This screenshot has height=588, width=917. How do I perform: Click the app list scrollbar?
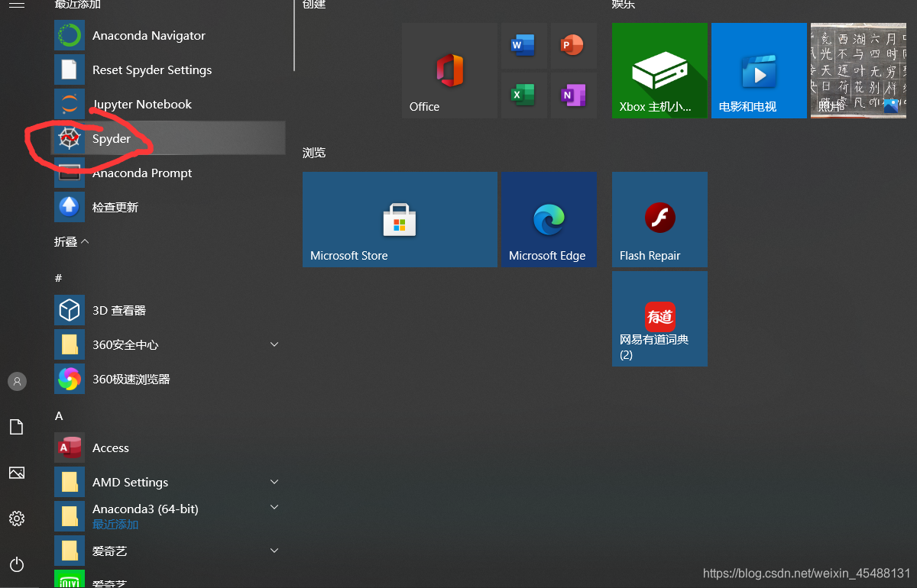coord(293,34)
